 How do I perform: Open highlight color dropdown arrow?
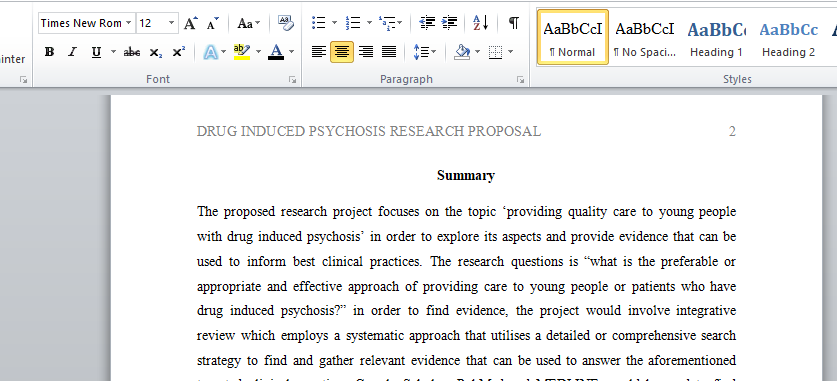(x=258, y=52)
